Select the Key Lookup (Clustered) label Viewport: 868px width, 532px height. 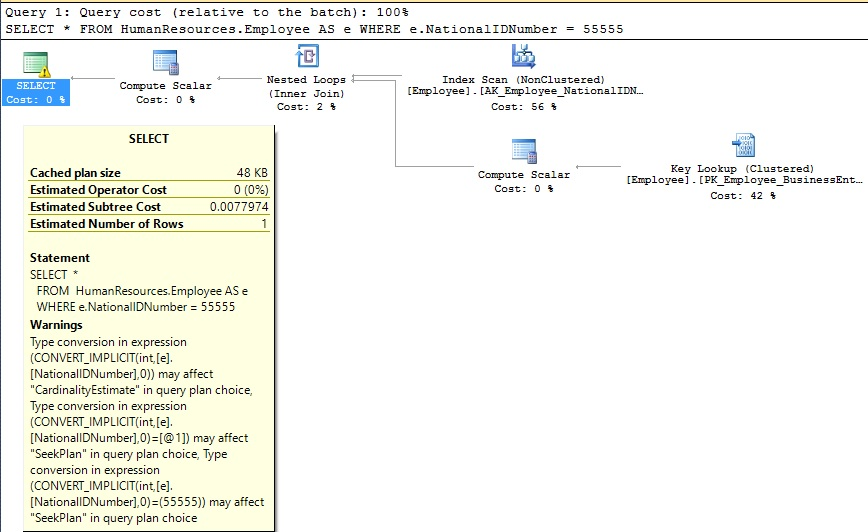[x=742, y=169]
